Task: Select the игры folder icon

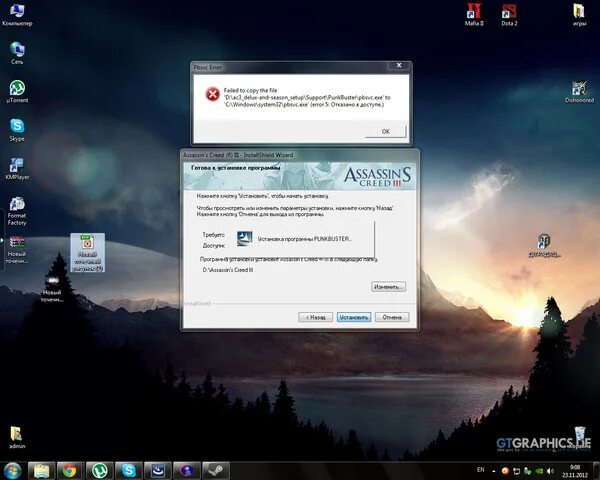Action: 579,15
